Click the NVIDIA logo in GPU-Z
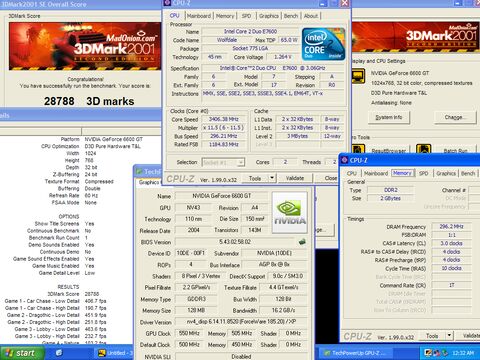 (290, 212)
